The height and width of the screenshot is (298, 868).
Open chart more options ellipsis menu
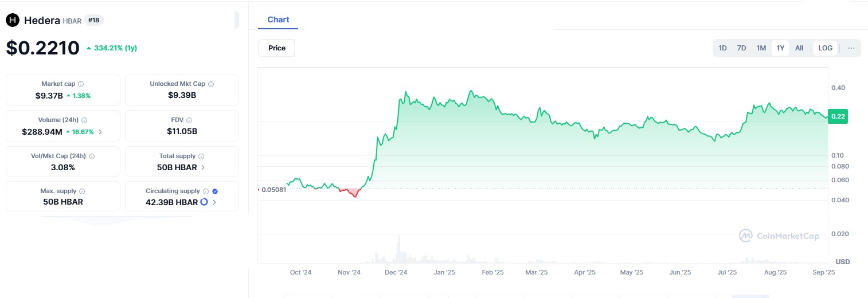[x=851, y=48]
